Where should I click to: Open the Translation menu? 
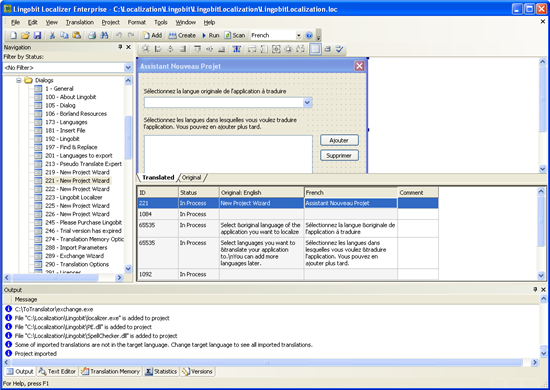tap(80, 22)
